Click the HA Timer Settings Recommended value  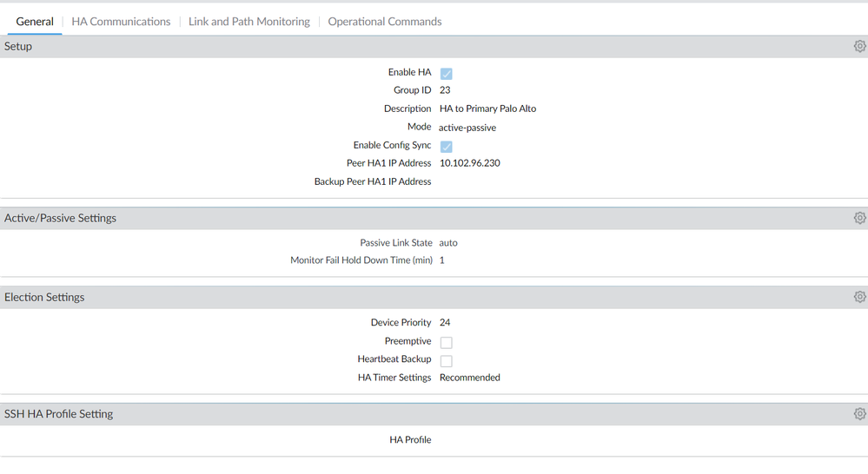pos(469,378)
